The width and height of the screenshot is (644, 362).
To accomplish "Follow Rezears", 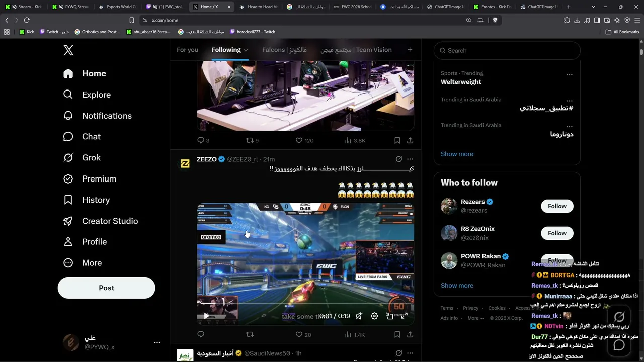I will click(x=557, y=206).
